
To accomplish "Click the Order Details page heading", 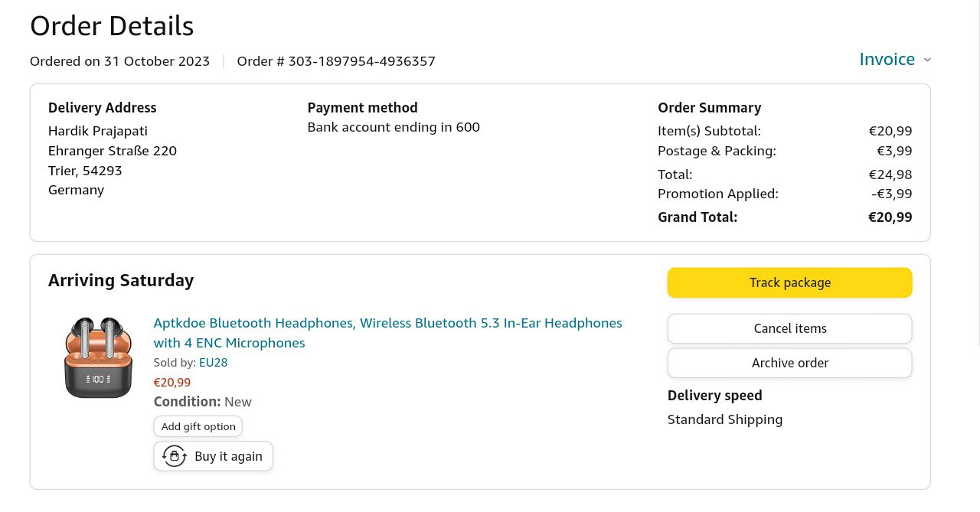I will pyautogui.click(x=112, y=26).
